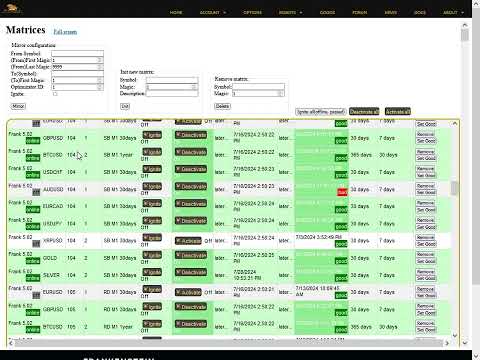Expand the ABOUT dropdown menu

453,12
